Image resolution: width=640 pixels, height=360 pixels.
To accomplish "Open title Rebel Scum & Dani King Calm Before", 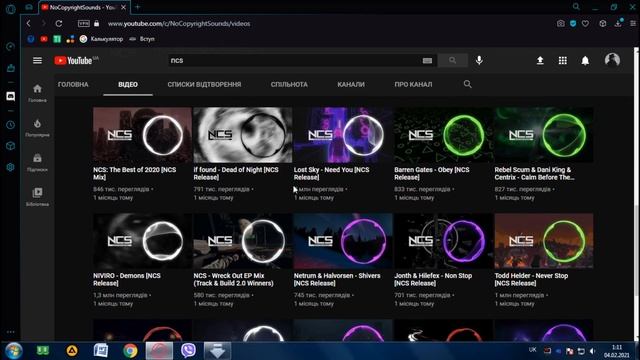I will pyautogui.click(x=534, y=173).
